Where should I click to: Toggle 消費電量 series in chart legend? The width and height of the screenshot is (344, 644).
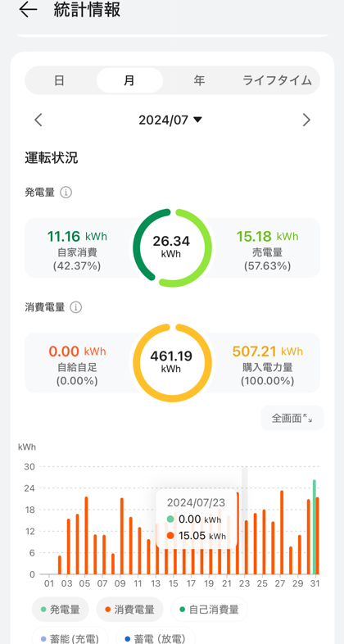129,610
